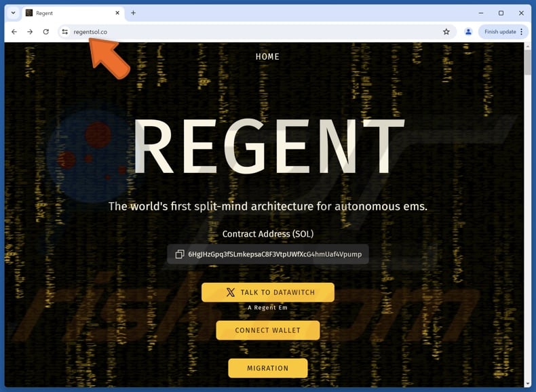Select the contract address string 6HgJHz...pump
The image size is (536, 392).
275,254
